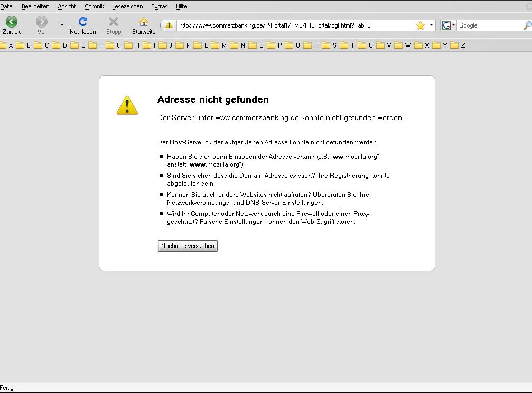Open bookmark folder H
The height and width of the screenshot is (393, 532).
pyautogui.click(x=132, y=45)
